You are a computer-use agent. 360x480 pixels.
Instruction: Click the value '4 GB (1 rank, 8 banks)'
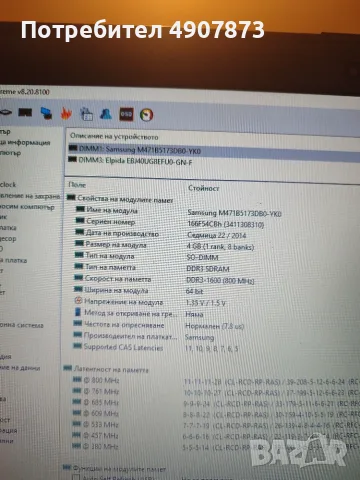[x=220, y=247]
